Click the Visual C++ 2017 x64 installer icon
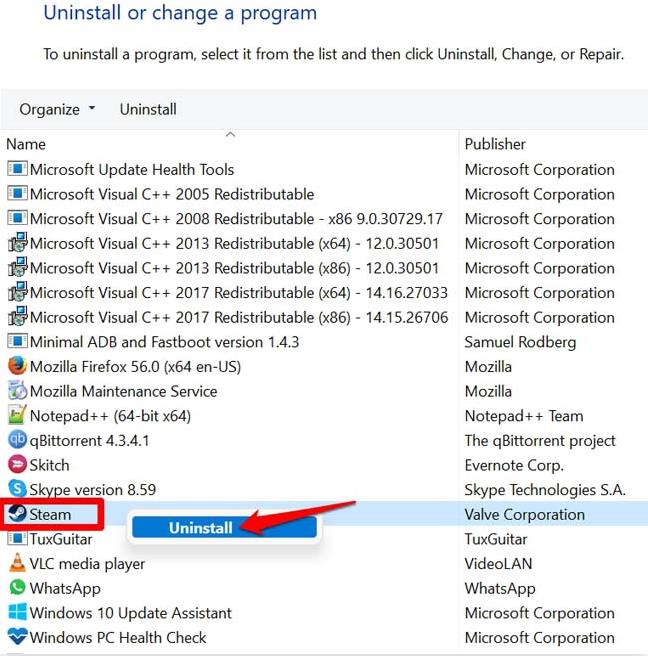The width and height of the screenshot is (648, 656). point(17,292)
